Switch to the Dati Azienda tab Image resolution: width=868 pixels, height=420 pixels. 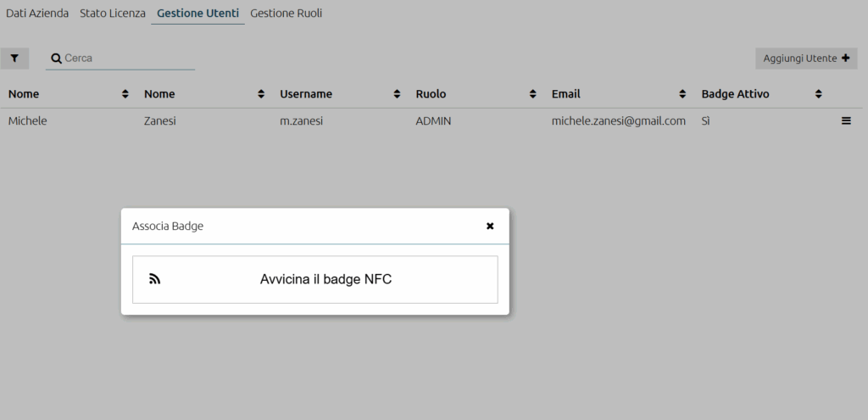37,14
